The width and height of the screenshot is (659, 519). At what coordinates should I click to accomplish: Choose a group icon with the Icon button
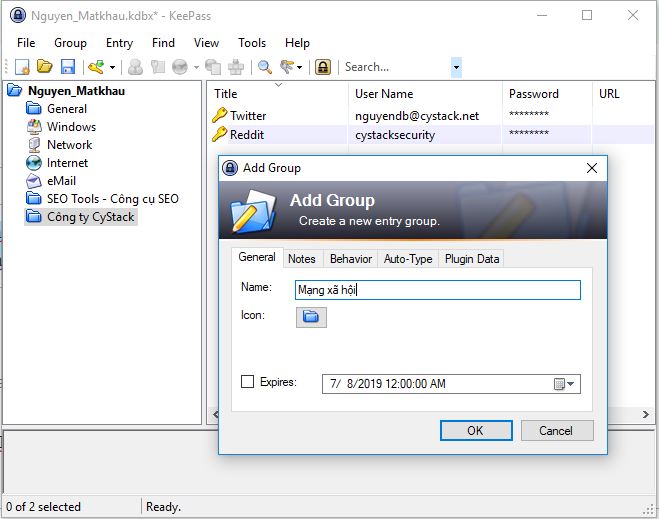click(311, 317)
